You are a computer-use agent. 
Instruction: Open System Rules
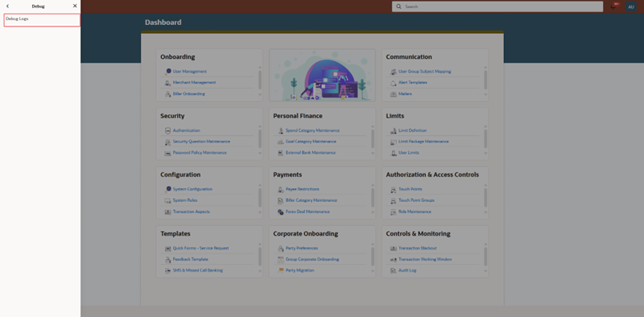point(185,200)
